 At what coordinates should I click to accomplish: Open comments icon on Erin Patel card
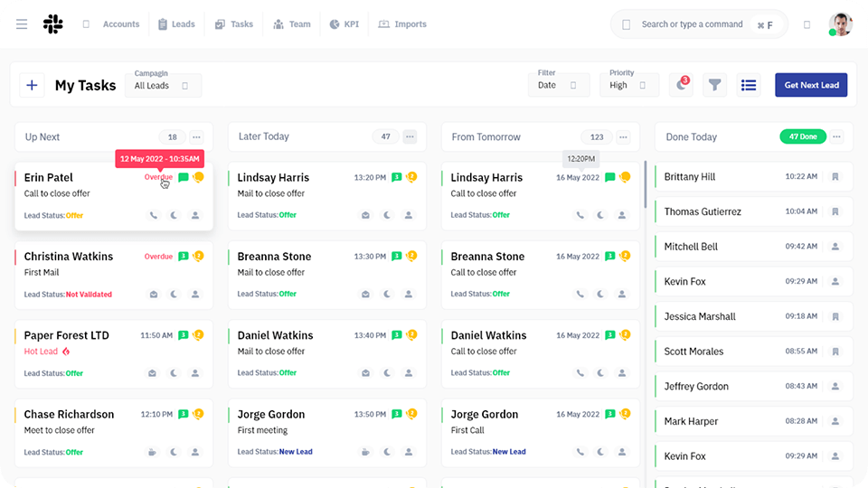coord(184,177)
